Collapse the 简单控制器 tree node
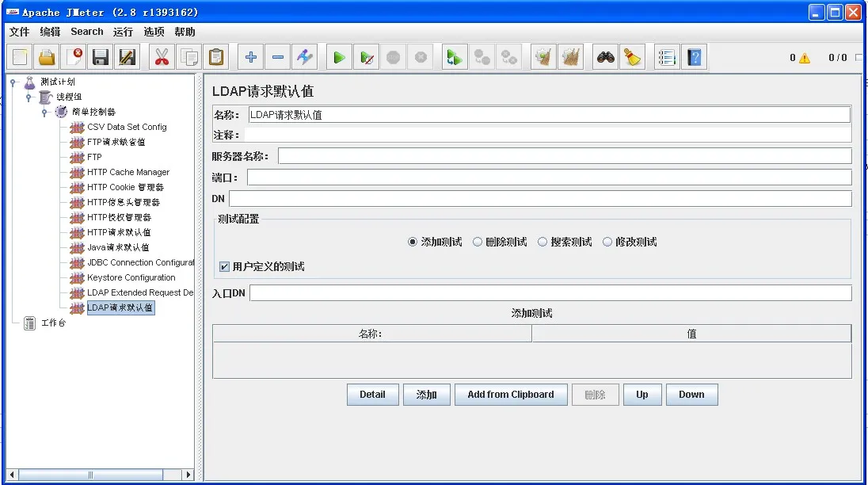 tap(44, 113)
